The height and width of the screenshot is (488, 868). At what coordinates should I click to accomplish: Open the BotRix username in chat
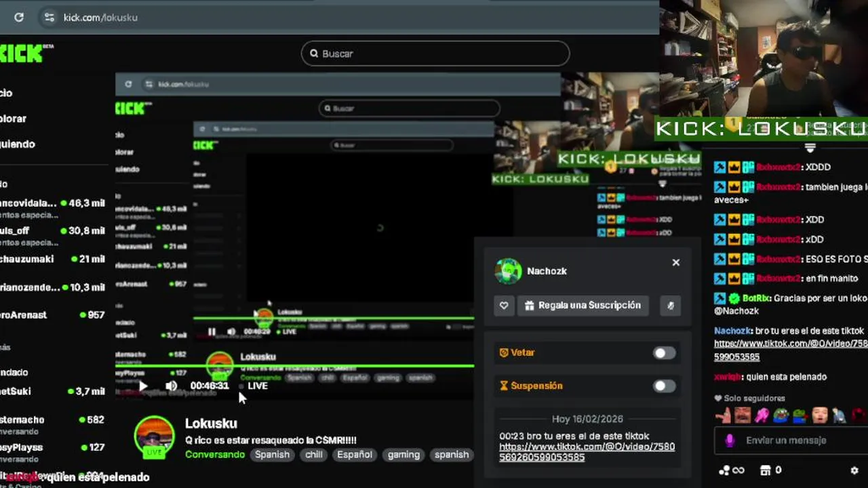pyautogui.click(x=756, y=298)
